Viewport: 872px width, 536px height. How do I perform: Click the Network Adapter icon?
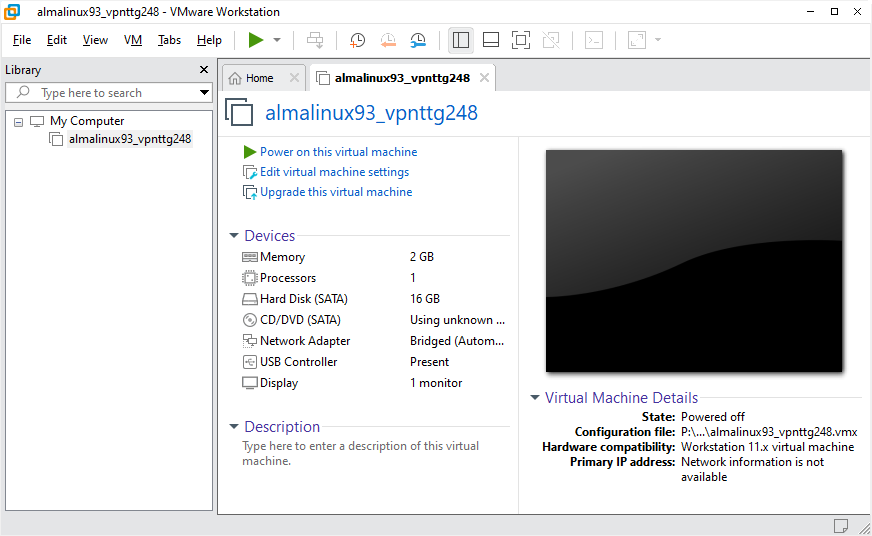tap(250, 341)
